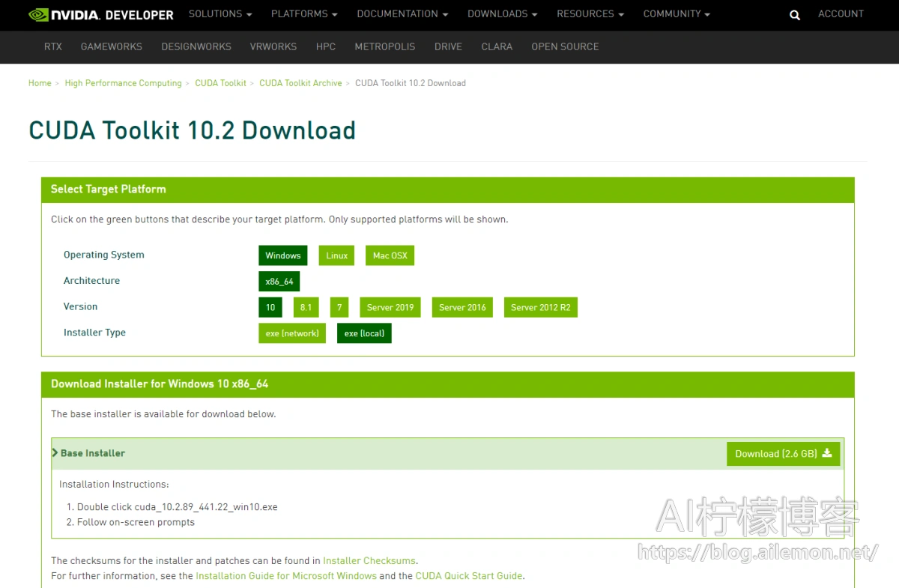Open the Community dropdown menu
The width and height of the screenshot is (899, 588).
click(676, 14)
